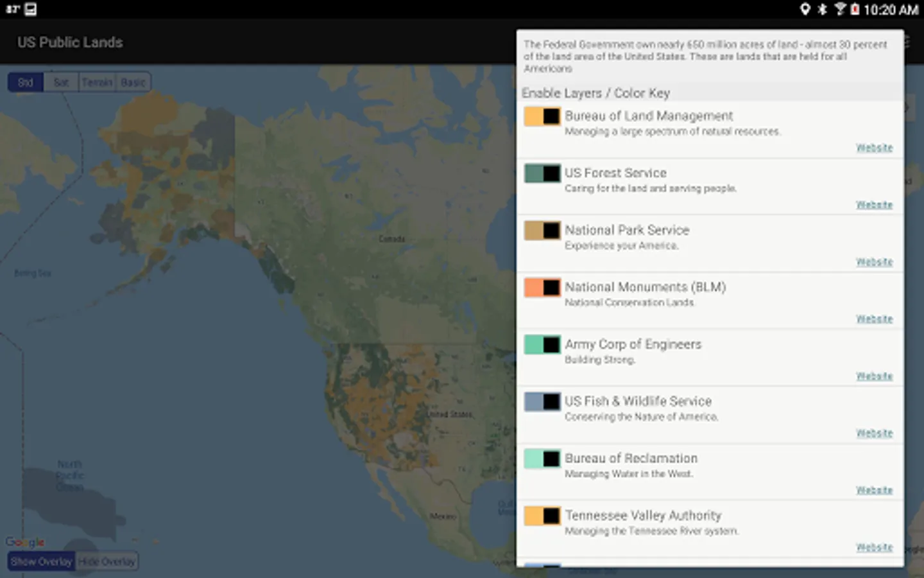Open Army Corp of Engineers Website link
Image resolution: width=924 pixels, height=578 pixels.
pyautogui.click(x=874, y=376)
